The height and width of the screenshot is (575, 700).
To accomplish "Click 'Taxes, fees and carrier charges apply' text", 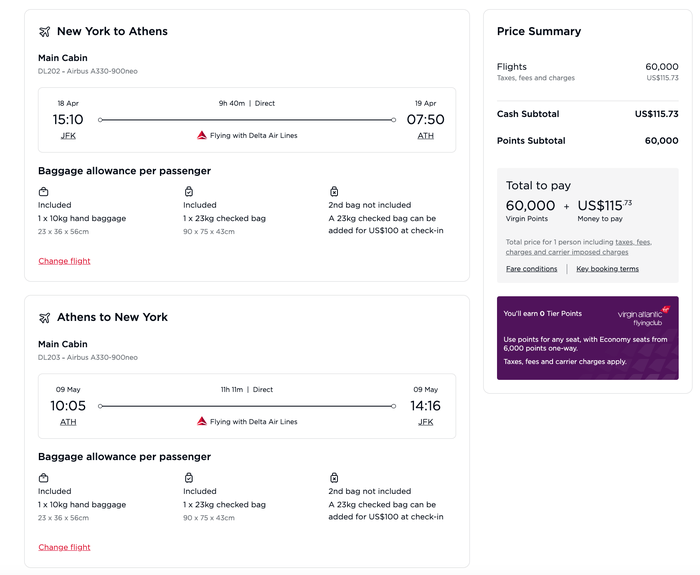I will pyautogui.click(x=565, y=362).
